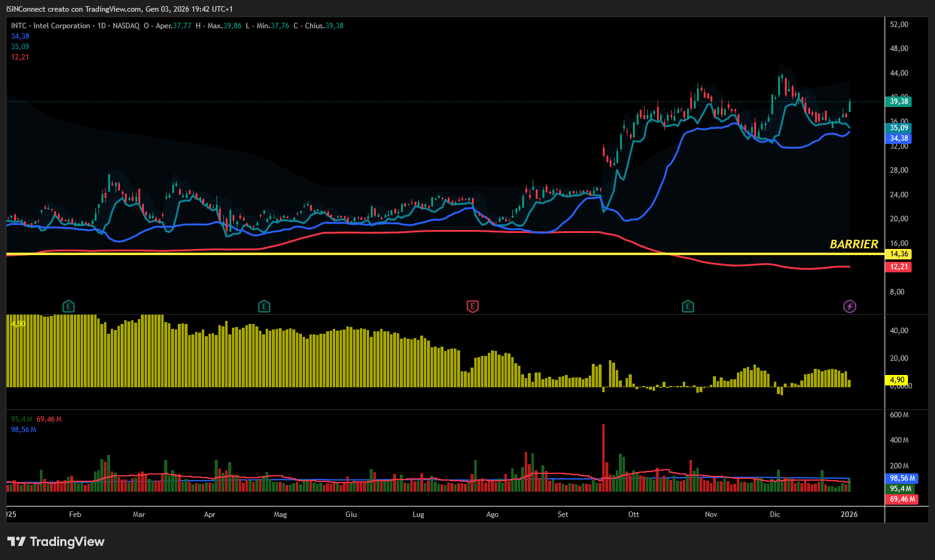
Task: Click the yellow 4,90 histogram axis tag
Action: [897, 380]
